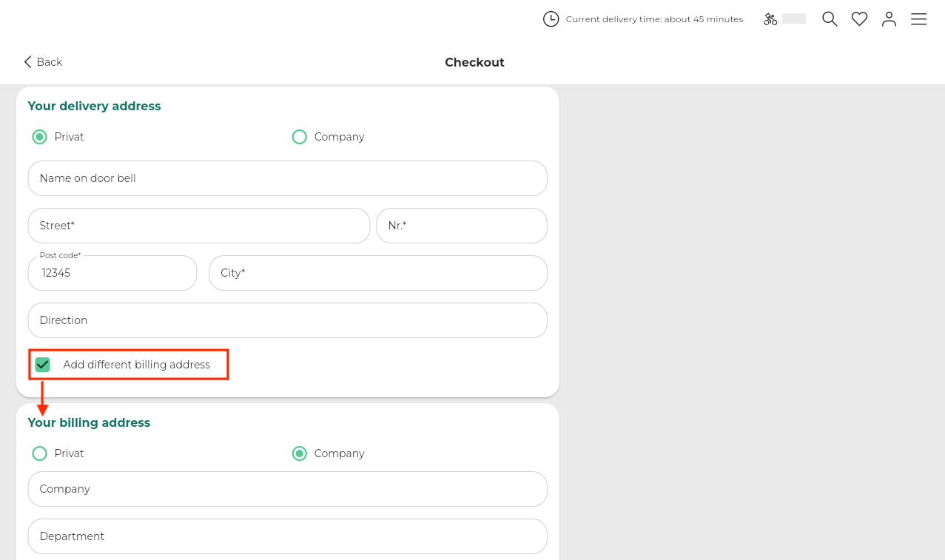Click the clock delivery time icon
The image size is (945, 560).
pos(551,19)
